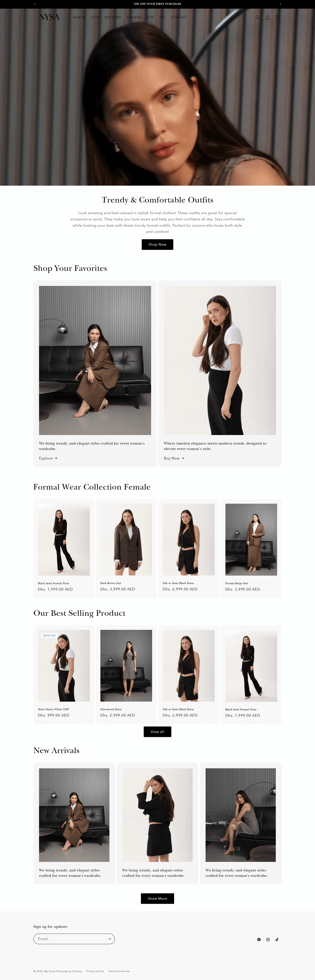The image size is (315, 980).
Task: Open the BLAZERS menu item
Action: pos(134,17)
